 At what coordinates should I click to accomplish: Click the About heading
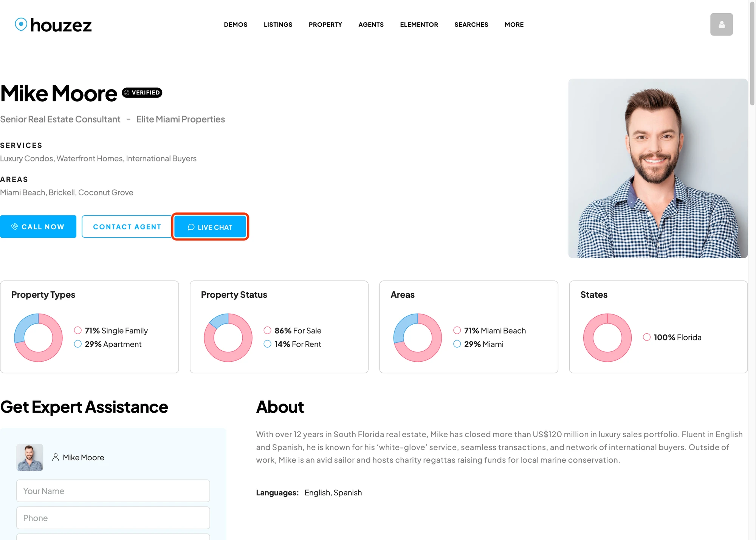[280, 407]
